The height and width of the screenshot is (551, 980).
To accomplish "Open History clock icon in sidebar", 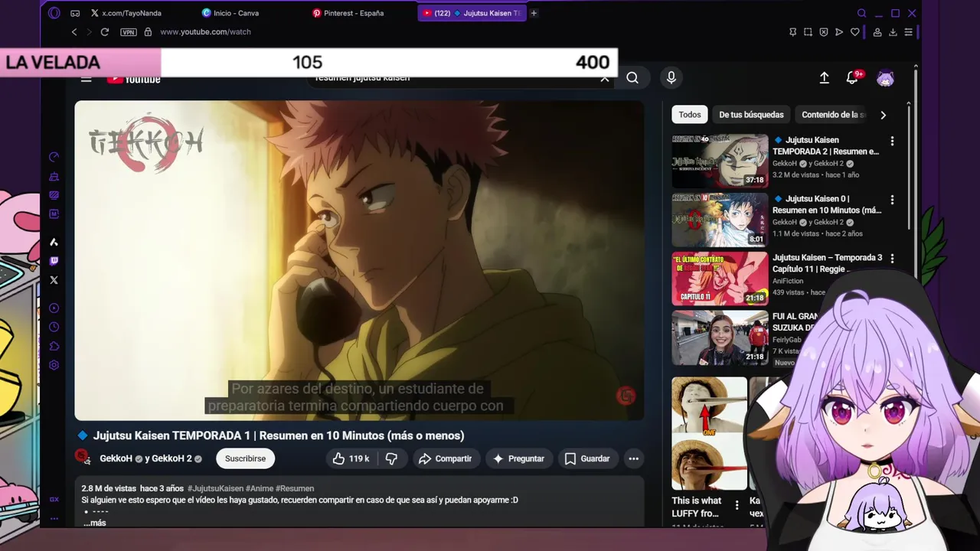I will [x=54, y=327].
